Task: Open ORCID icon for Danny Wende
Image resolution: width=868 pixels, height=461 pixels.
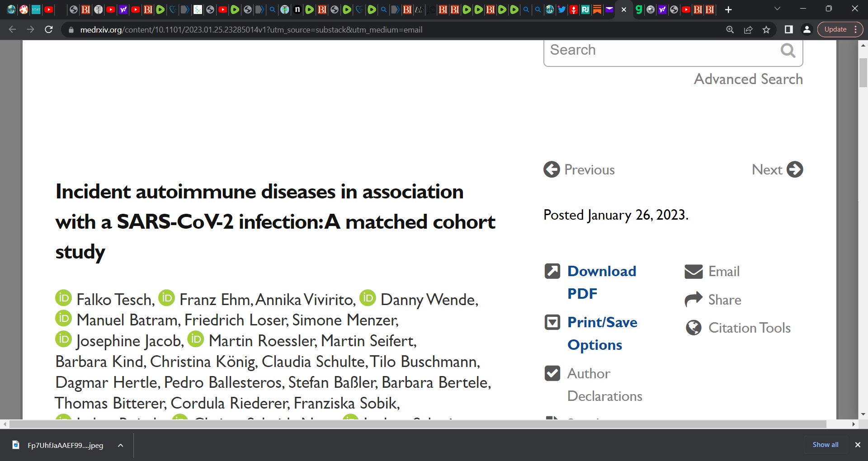Action: [x=368, y=298]
